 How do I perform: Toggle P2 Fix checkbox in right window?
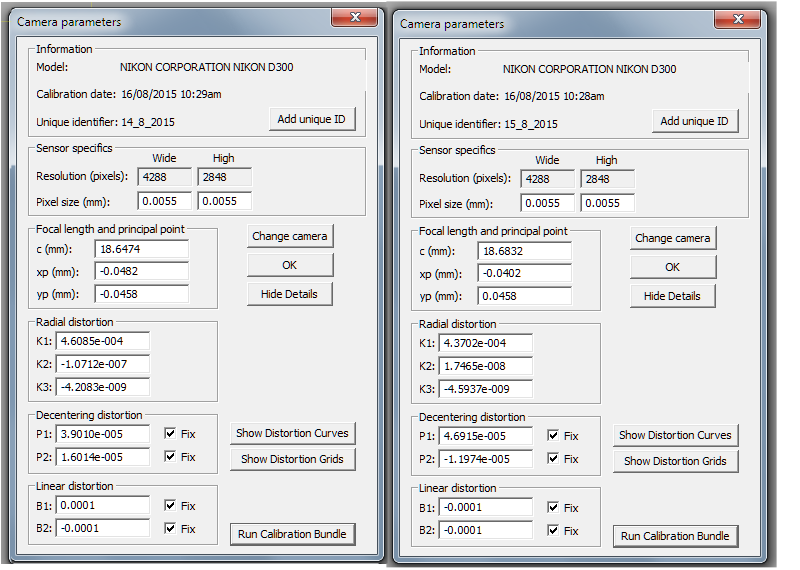click(553, 459)
